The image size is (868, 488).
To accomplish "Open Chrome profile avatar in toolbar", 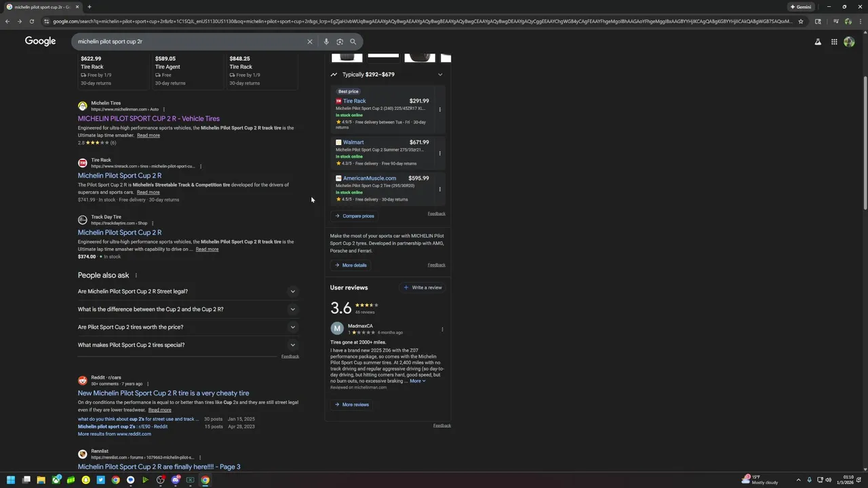I will 848,21.
